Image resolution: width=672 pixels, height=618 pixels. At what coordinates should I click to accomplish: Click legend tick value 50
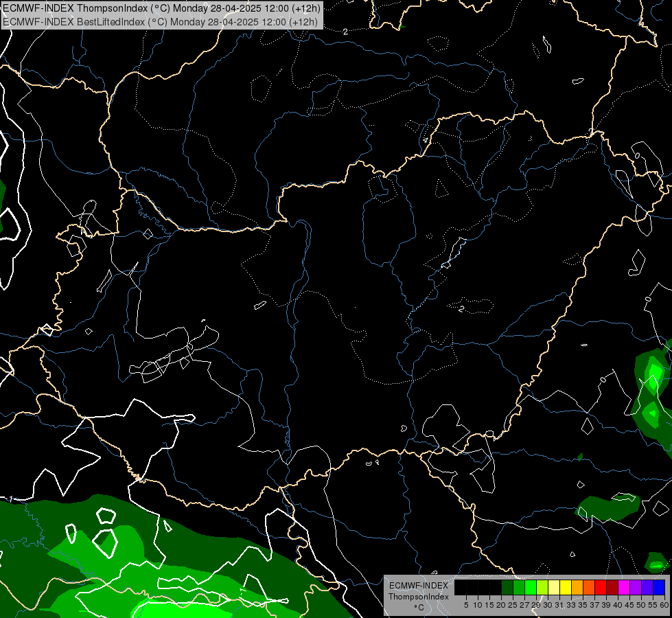(x=641, y=605)
